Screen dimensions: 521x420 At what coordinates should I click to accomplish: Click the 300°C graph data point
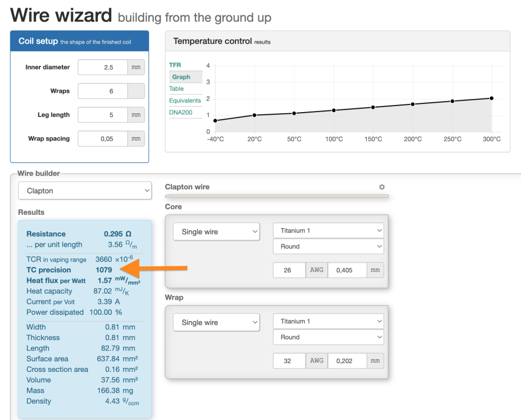click(x=491, y=98)
